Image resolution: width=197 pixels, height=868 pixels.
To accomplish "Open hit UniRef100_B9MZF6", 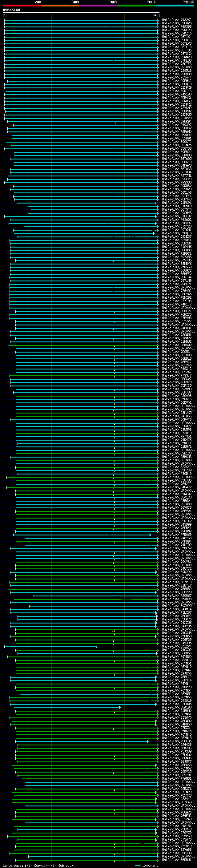I will [177, 33].
